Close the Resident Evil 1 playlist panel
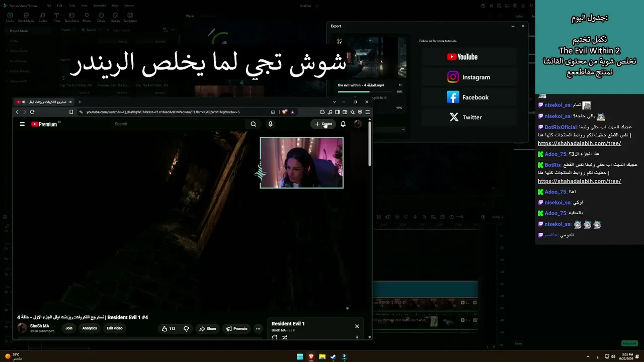Screen dimensions: 644x362 coord(357,326)
